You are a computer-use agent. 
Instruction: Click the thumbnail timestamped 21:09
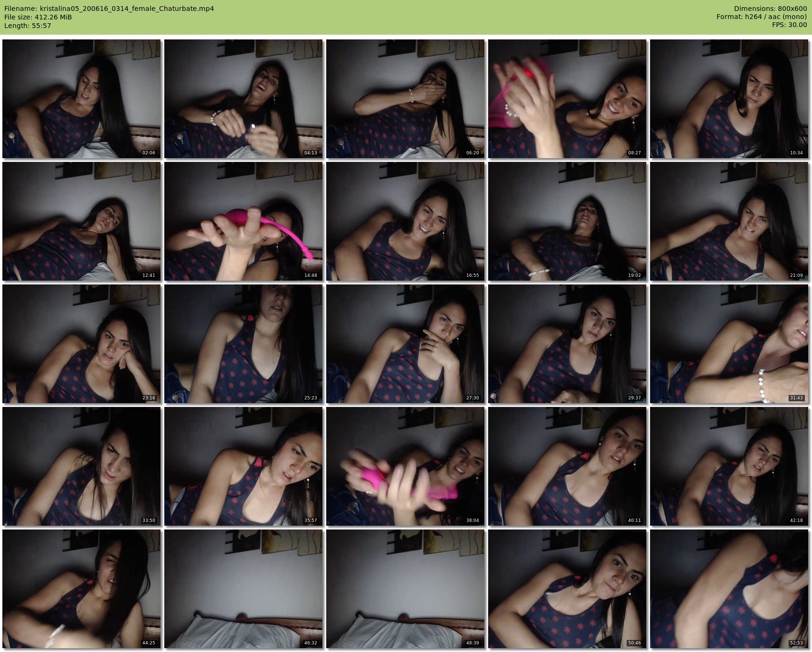point(729,221)
